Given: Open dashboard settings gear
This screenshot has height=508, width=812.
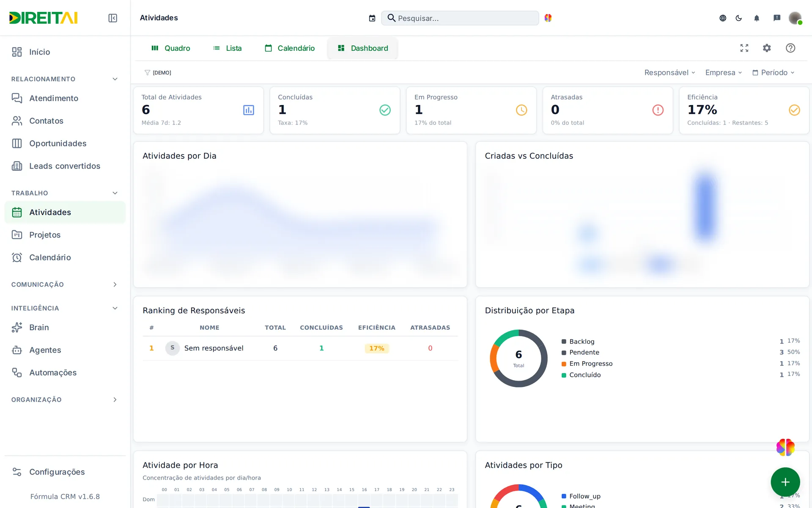Looking at the screenshot, I should point(767,48).
